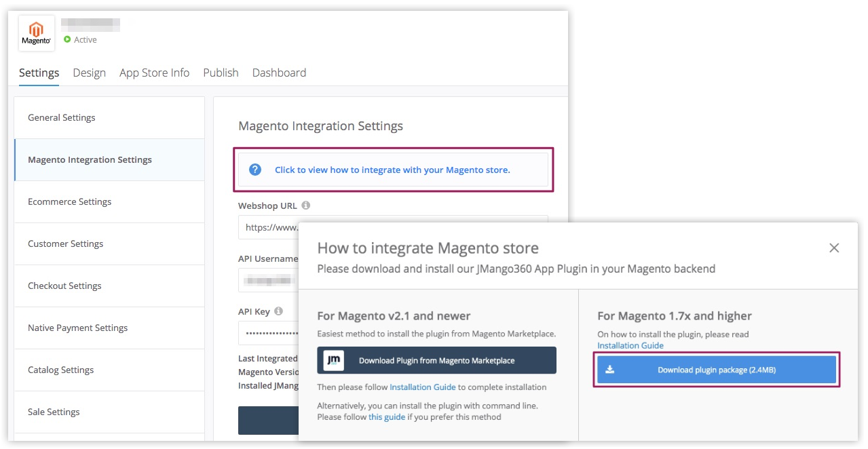This screenshot has width=868, height=449.
Task: Click the Webshop URL info icon
Action: pyautogui.click(x=306, y=205)
